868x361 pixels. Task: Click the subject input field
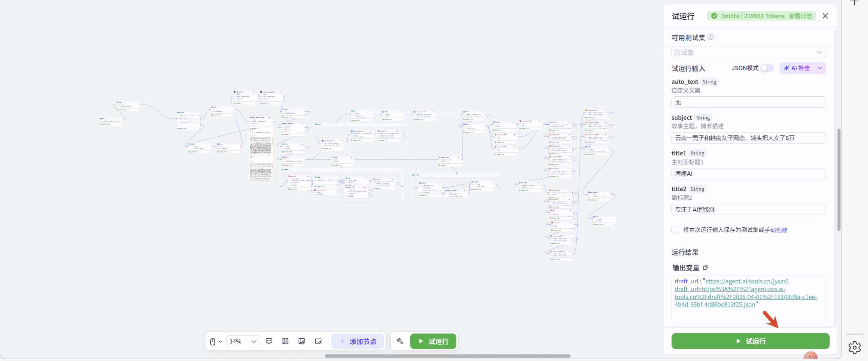748,138
